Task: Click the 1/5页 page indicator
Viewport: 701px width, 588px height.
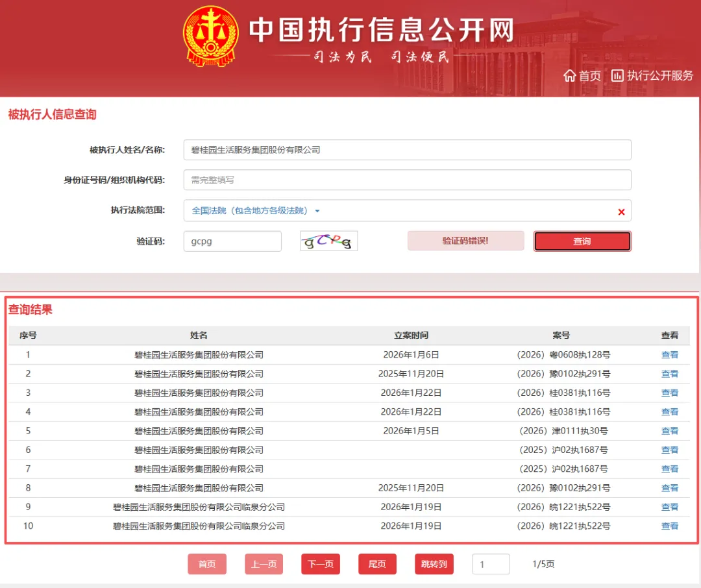Action: pyautogui.click(x=543, y=564)
